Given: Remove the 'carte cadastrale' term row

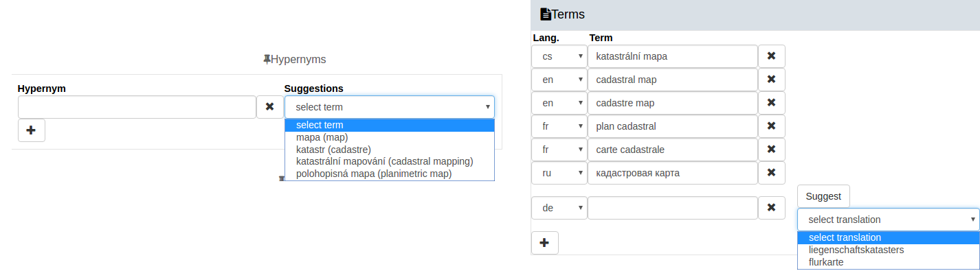Looking at the screenshot, I should coord(771,150).
